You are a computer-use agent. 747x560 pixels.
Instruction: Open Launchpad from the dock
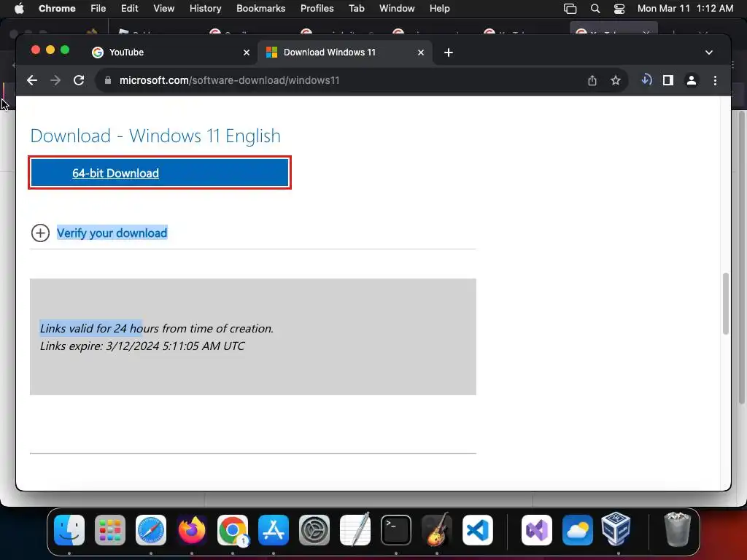pos(110,530)
